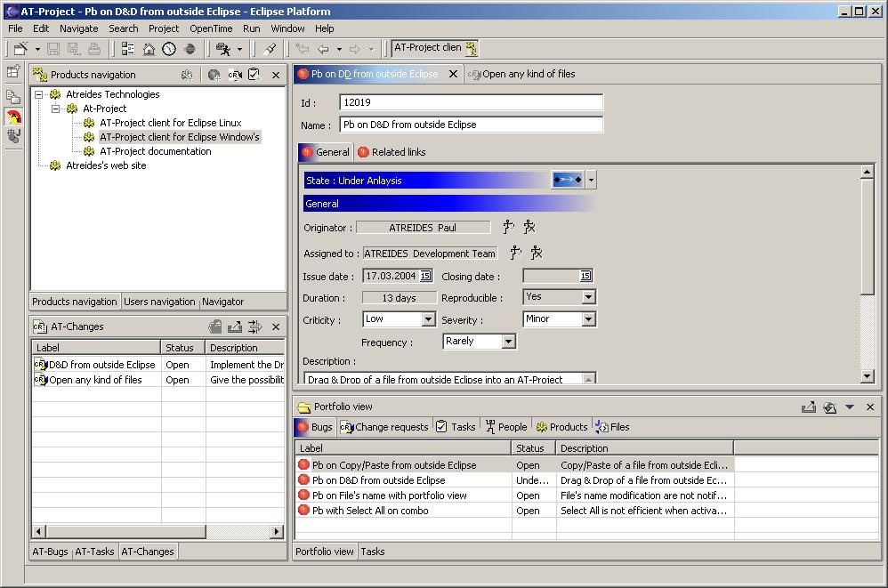Click the flashlight search toolbar icon
The height and width of the screenshot is (588, 888).
[x=270, y=49]
